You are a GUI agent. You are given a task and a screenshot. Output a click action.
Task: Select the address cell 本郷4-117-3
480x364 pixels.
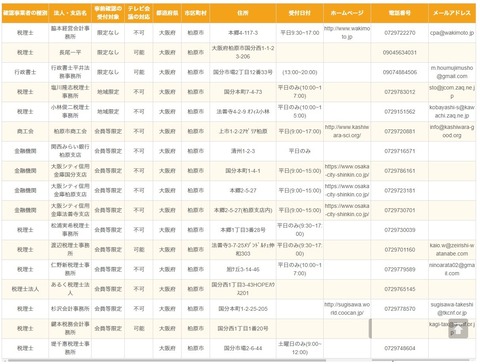pyautogui.click(x=243, y=33)
